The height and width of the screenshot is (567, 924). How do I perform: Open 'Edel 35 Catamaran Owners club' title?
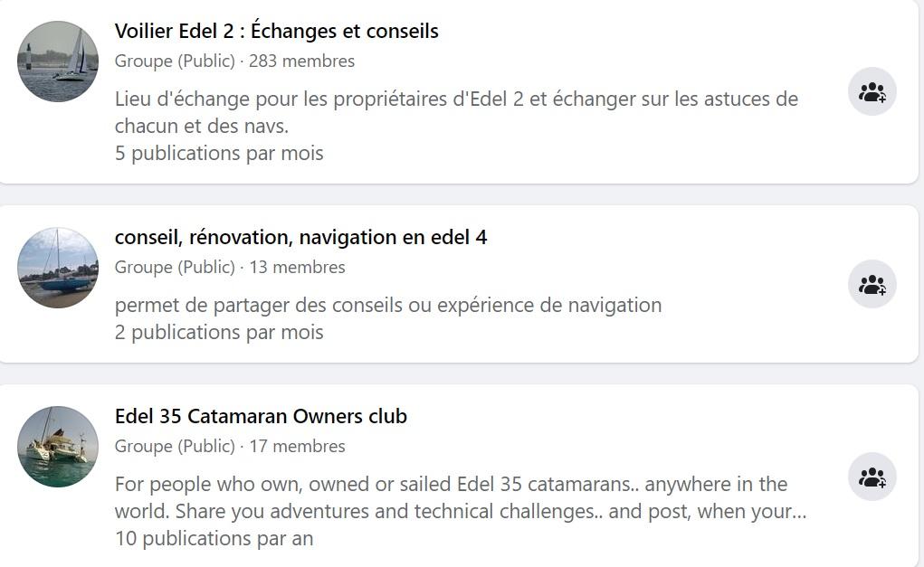pos(261,416)
